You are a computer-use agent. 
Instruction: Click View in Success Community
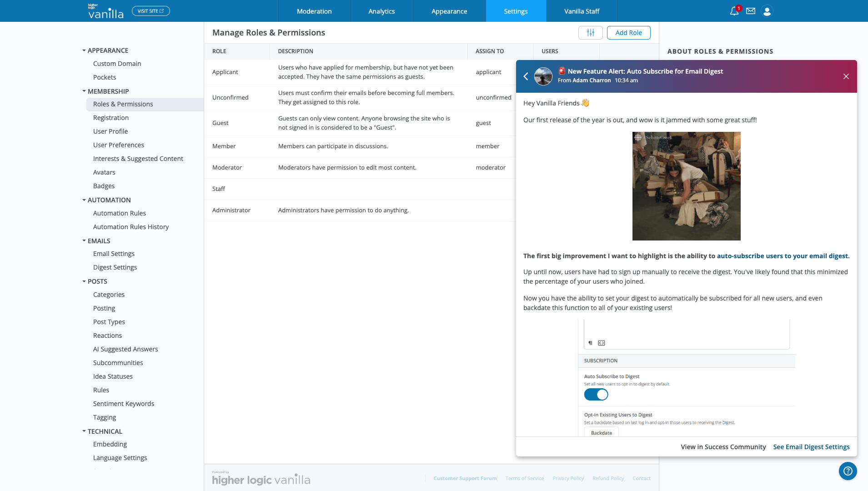723,446
